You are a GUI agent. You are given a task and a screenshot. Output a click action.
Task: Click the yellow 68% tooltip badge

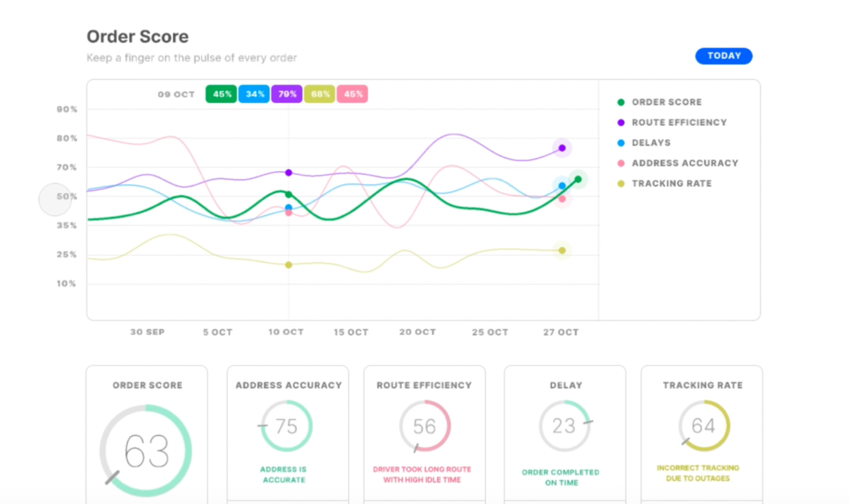click(320, 94)
